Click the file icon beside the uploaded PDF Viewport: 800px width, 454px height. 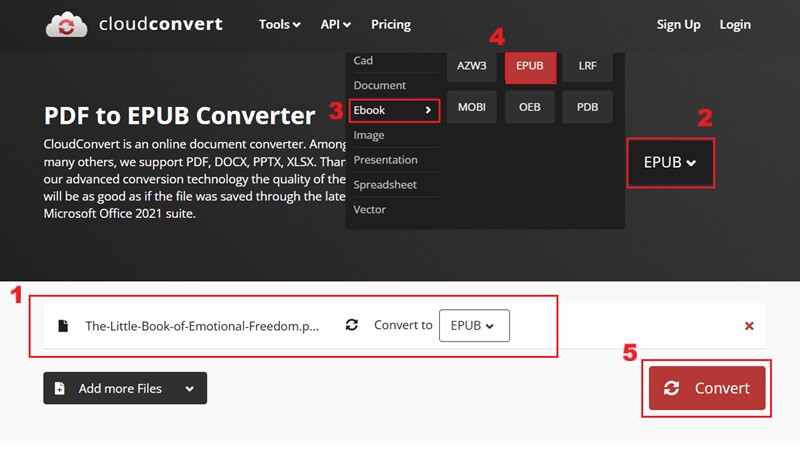(63, 326)
